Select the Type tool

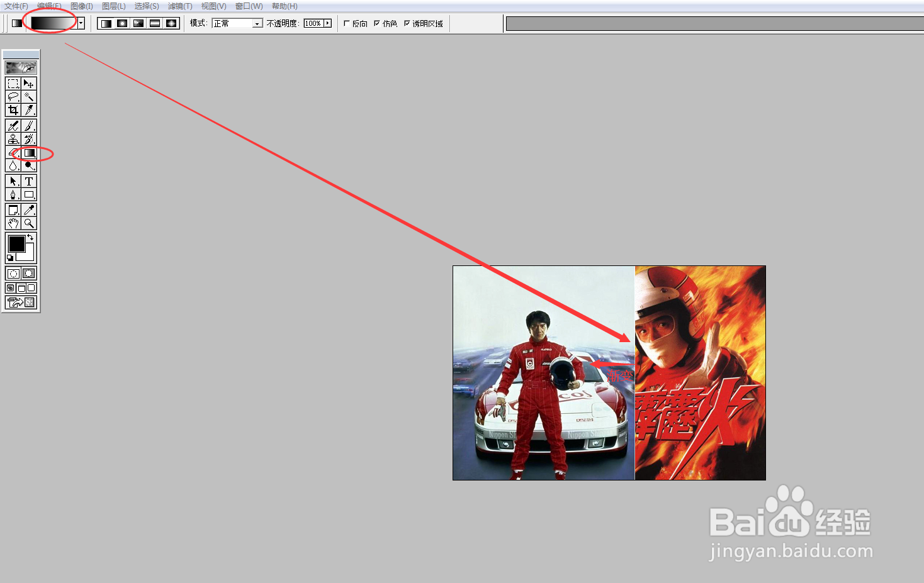click(x=29, y=181)
